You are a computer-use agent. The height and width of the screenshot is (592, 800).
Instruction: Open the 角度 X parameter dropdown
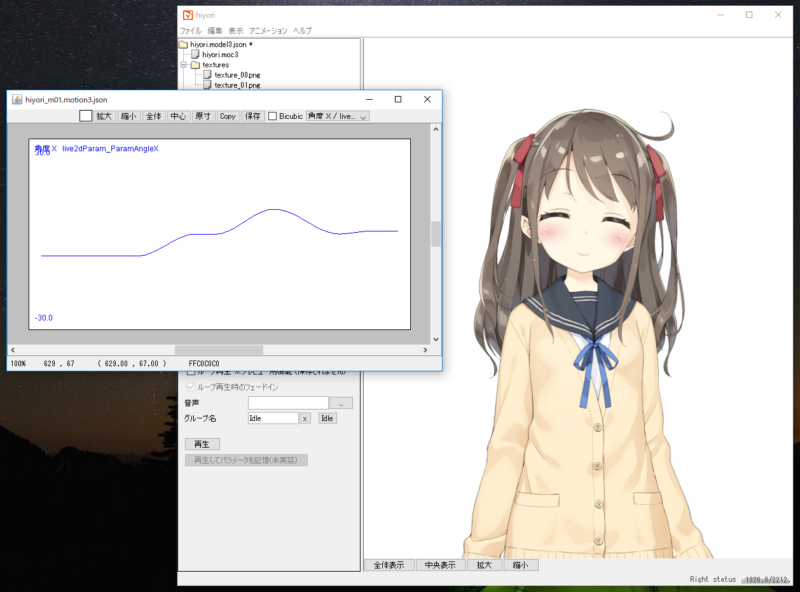tap(338, 116)
